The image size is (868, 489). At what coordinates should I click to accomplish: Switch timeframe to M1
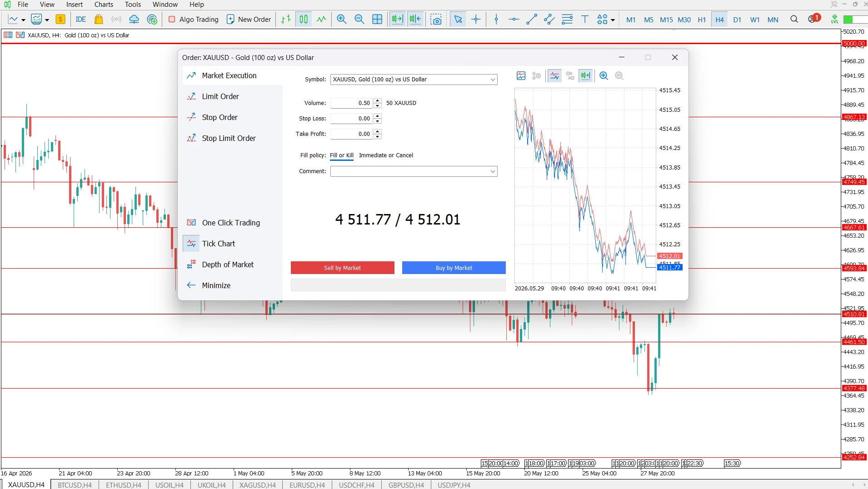[x=631, y=20]
